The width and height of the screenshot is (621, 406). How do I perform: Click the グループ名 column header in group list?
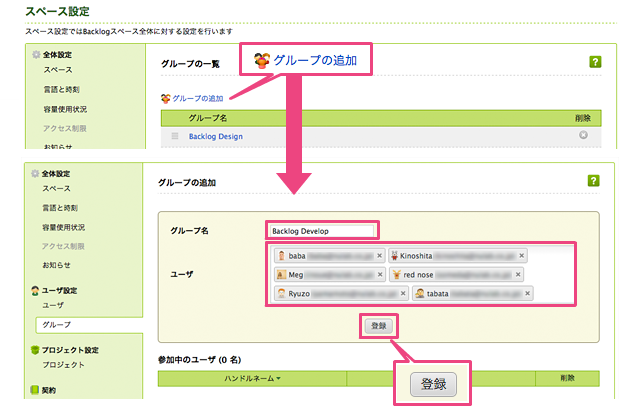pyautogui.click(x=208, y=118)
